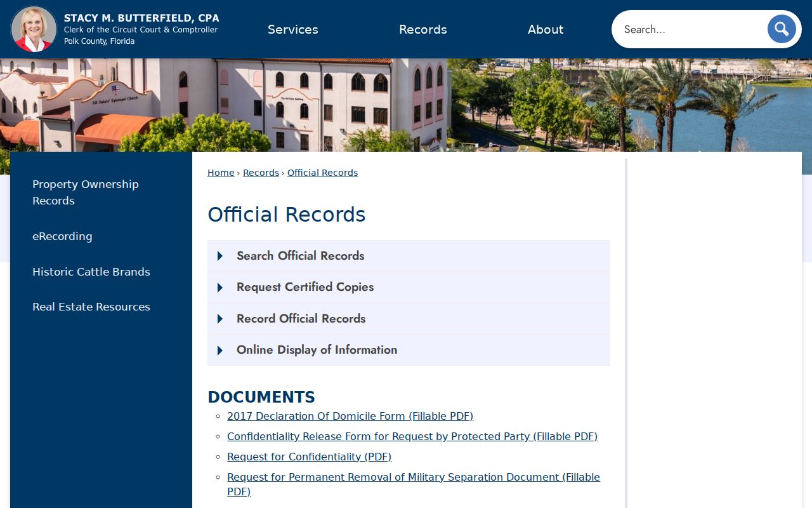Click the Stacy M. Butterfield, CPA title text
Screen dimensions: 812x508
pos(141,18)
